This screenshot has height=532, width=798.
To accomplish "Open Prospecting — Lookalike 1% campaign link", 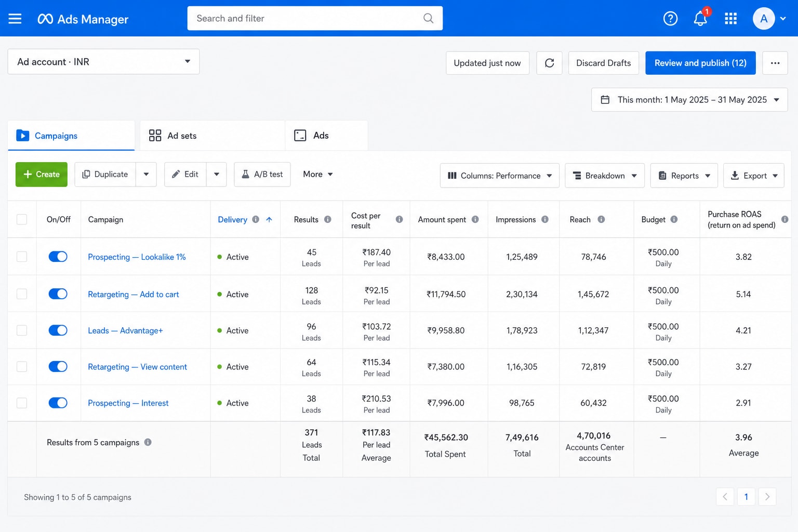I will pyautogui.click(x=137, y=257).
